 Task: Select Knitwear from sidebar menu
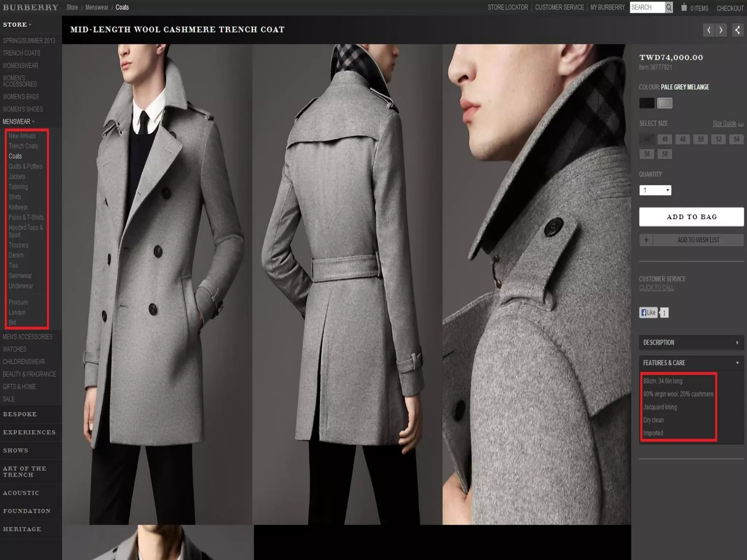18,207
